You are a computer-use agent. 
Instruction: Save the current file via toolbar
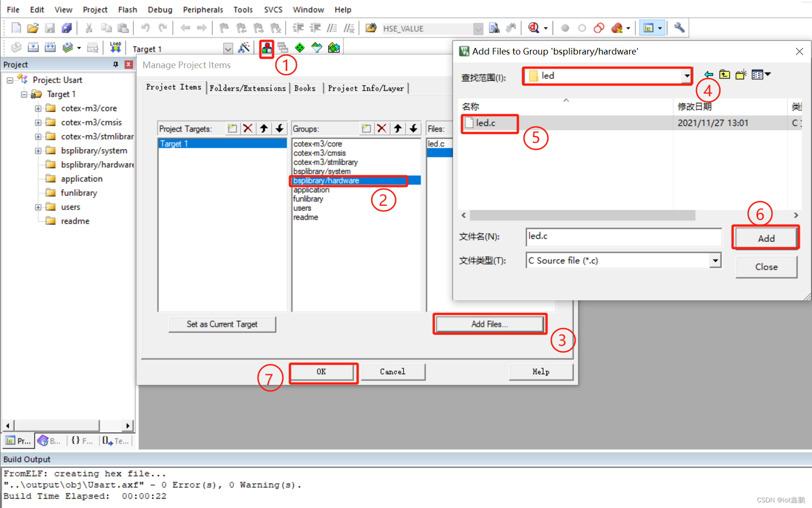click(x=50, y=28)
